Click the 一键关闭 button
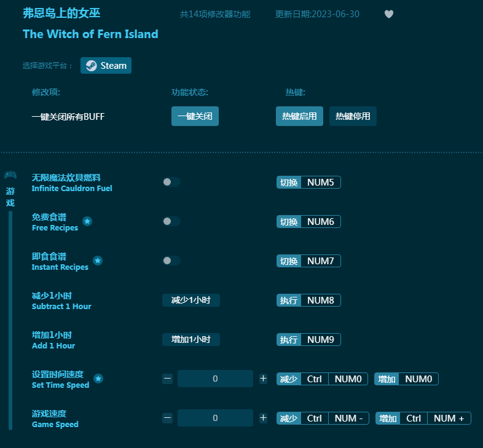 [195, 116]
